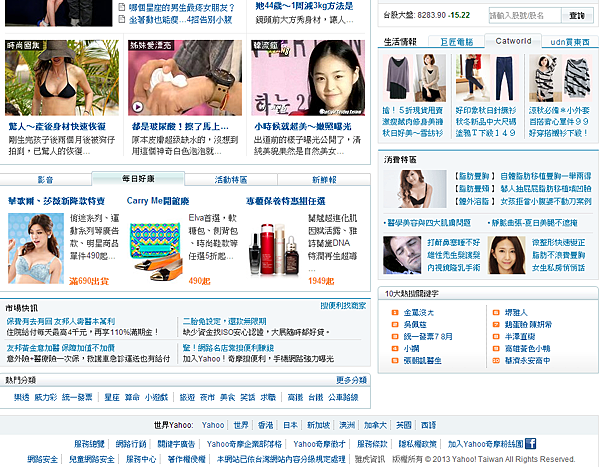Open the 隱私權政策 footer link
This screenshot has height=467, width=600.
417,444
